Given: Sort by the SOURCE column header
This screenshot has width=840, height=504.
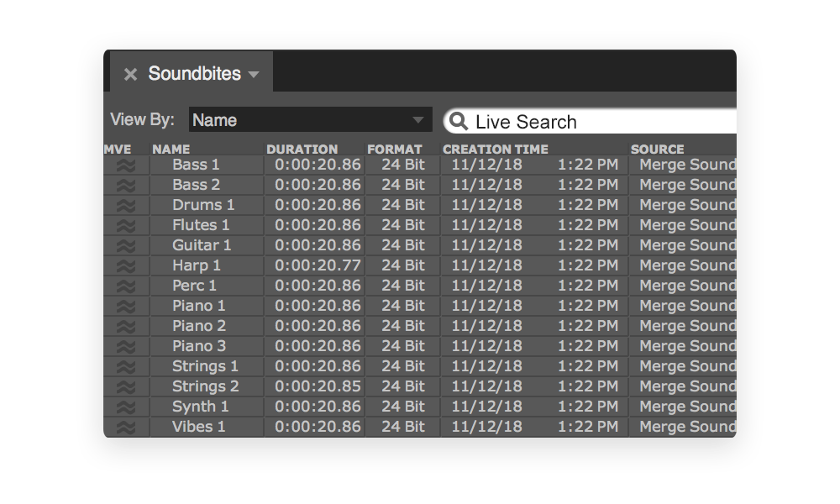Looking at the screenshot, I should [658, 150].
